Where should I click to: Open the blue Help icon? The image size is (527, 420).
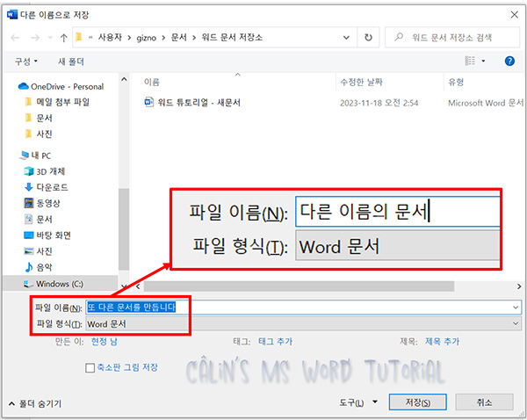509,61
